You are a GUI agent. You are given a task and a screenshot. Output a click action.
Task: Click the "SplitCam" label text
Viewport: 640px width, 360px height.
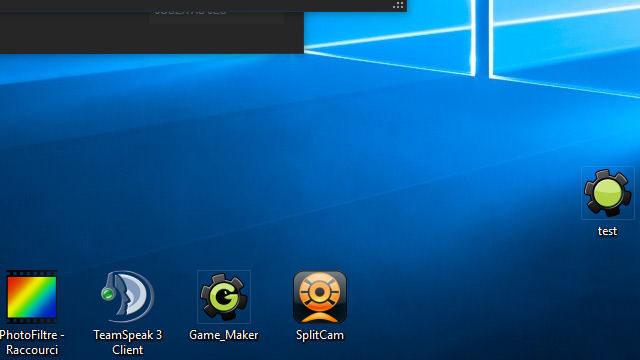click(320, 335)
